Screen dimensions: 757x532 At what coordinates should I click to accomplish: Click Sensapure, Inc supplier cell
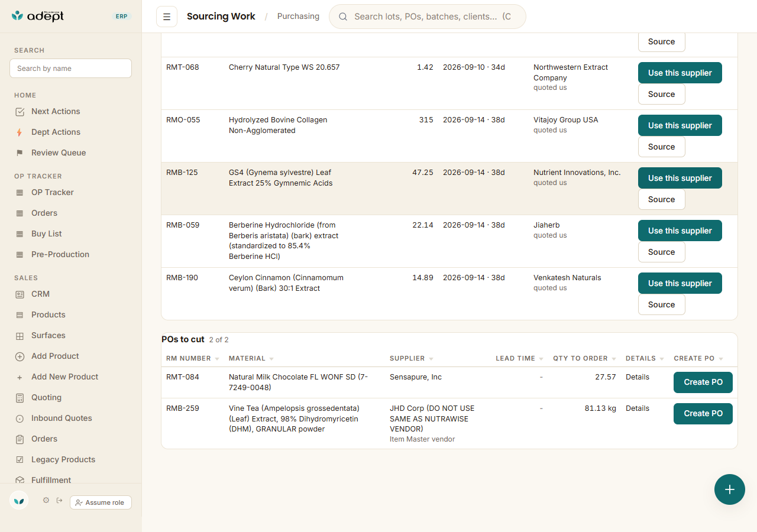(x=416, y=377)
